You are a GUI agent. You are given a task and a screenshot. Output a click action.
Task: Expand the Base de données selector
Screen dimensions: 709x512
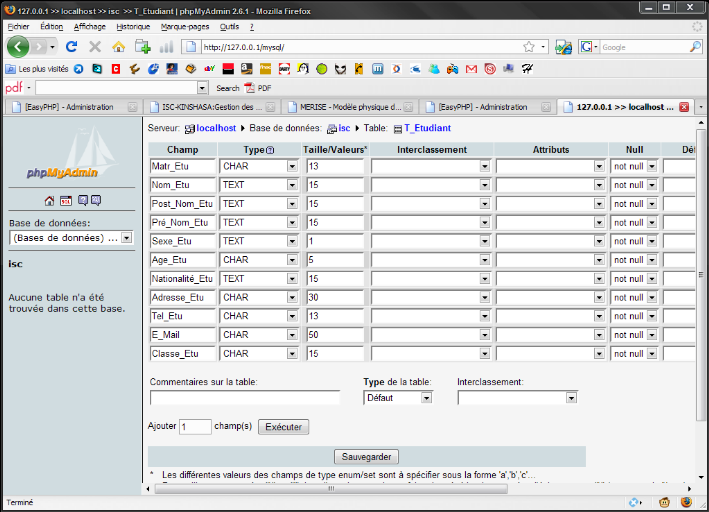126,238
